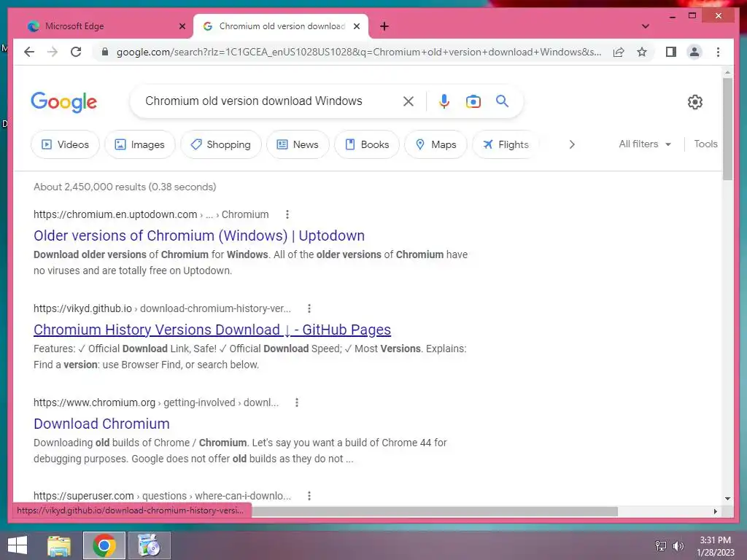The width and height of the screenshot is (747, 560).
Task: Open the Windows Start menu
Action: pos(18,545)
